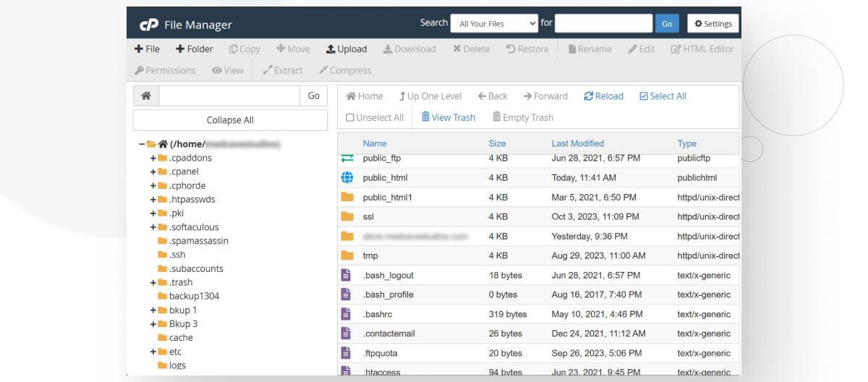Click the search text input field

(603, 23)
